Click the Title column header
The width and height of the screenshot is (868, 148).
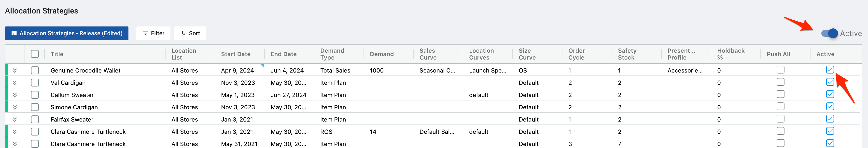[57, 54]
